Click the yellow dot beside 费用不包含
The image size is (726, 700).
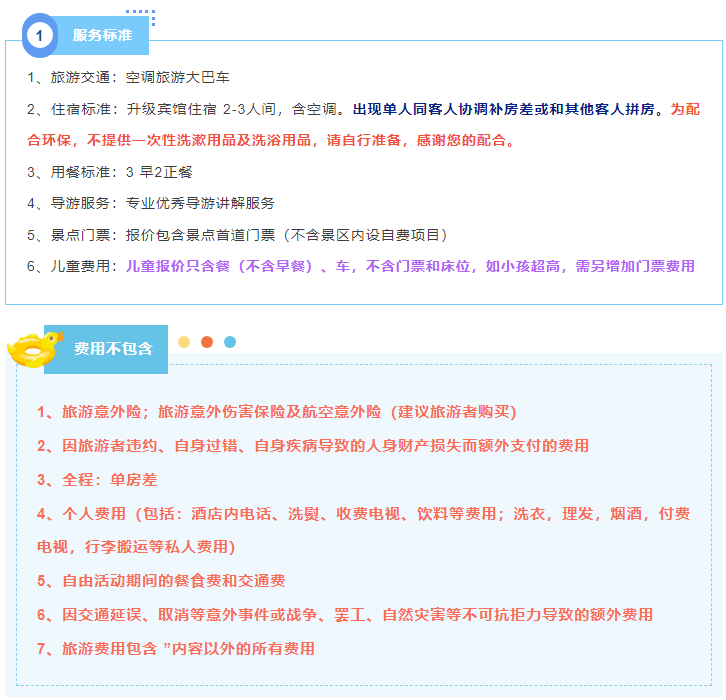[x=184, y=342]
